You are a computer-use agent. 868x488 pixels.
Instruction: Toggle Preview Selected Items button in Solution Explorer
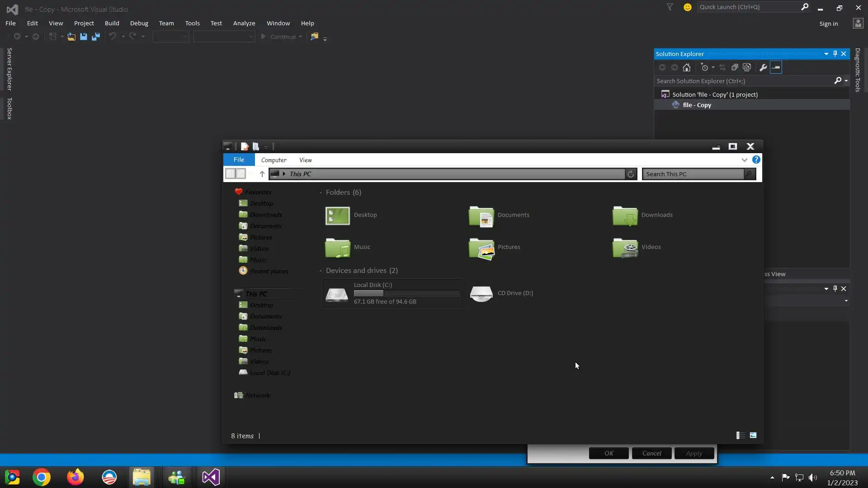[776, 67]
